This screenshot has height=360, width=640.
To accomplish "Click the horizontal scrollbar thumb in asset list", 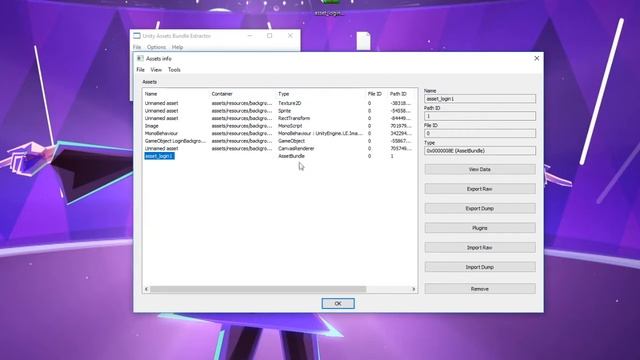I will coord(258,289).
